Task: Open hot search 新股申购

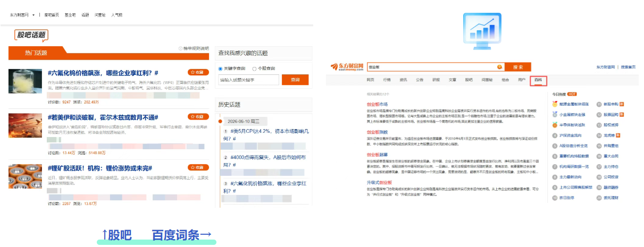Action: pos(610,104)
